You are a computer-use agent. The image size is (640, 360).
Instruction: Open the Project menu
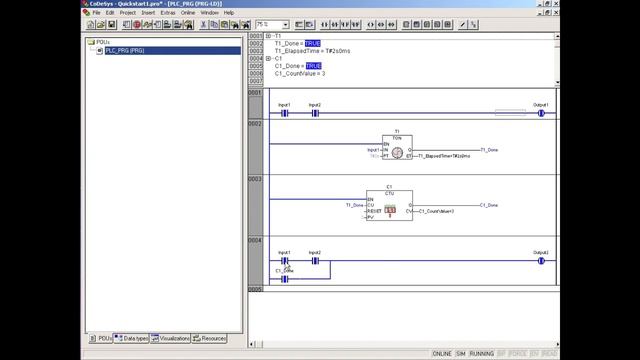click(127, 13)
